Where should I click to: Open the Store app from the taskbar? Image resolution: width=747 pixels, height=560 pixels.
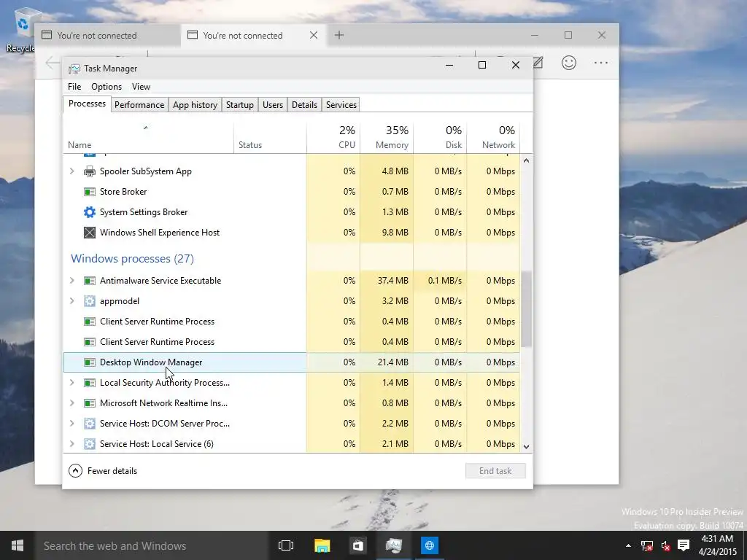(357, 545)
